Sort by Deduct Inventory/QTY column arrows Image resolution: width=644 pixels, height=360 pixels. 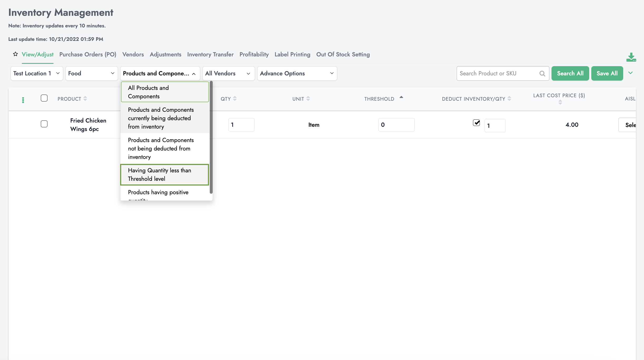click(509, 99)
